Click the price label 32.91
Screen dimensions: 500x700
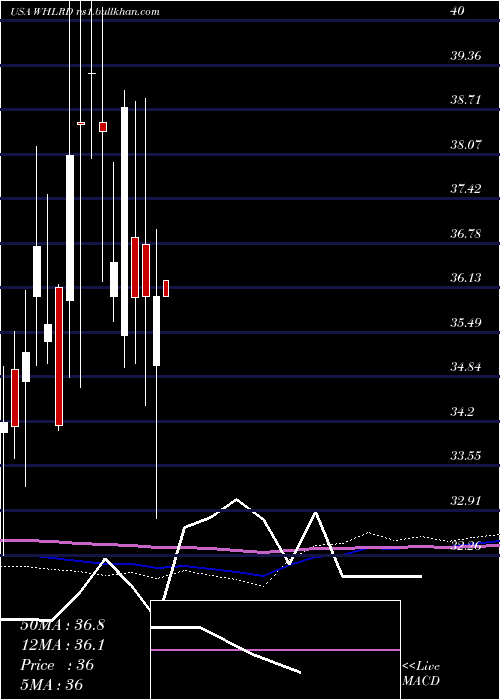[466, 500]
